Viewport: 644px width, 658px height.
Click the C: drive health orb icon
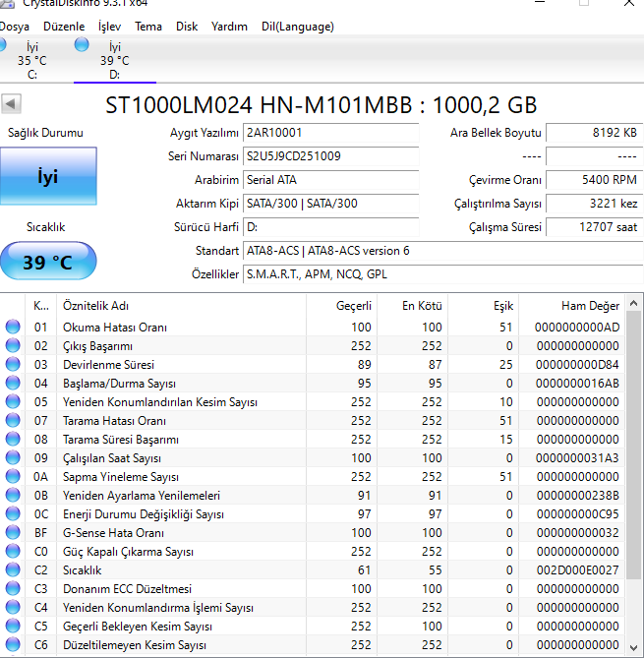(3, 46)
